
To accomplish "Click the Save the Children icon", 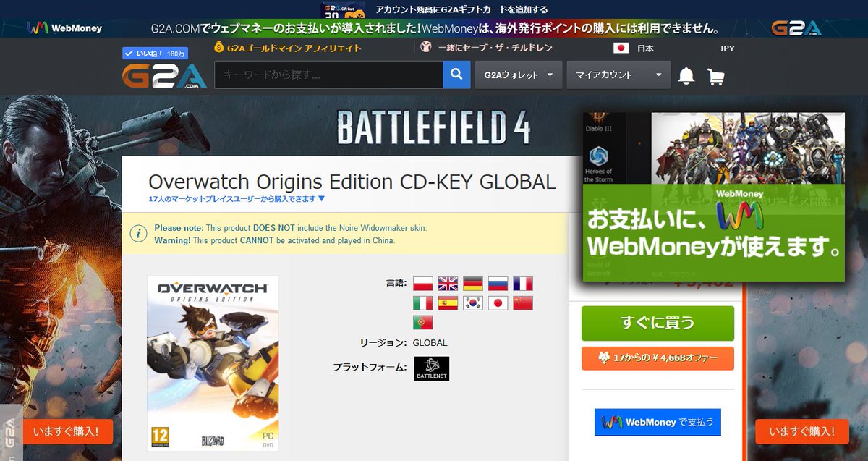I will tap(427, 48).
